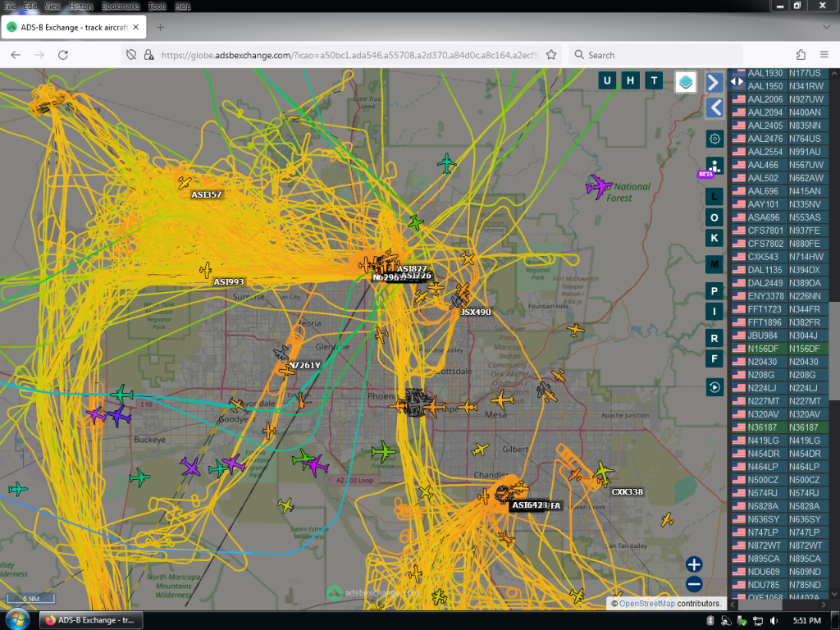
Task: Collapse sidebar with left chevron arrow
Action: 714,107
